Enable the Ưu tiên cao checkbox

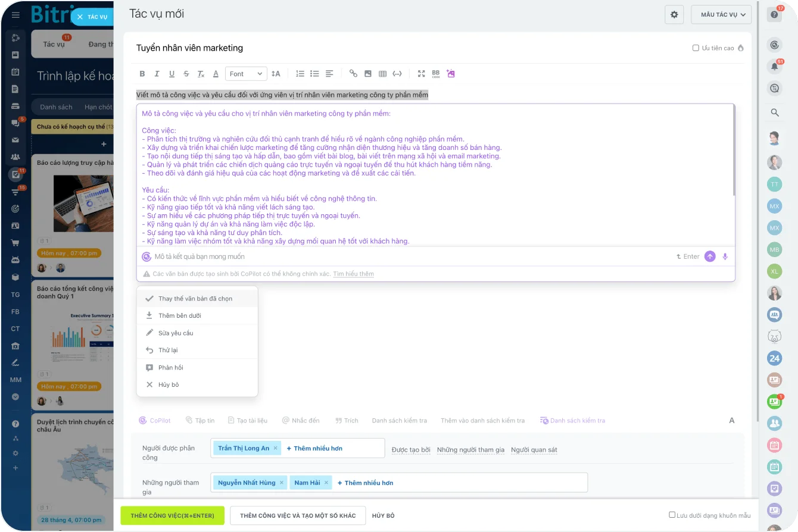[696, 48]
